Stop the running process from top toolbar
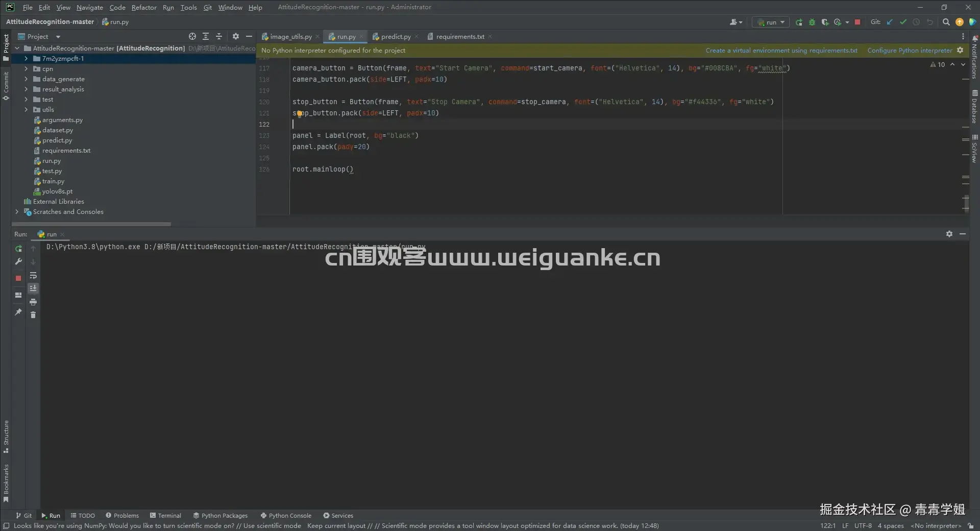 pos(857,22)
